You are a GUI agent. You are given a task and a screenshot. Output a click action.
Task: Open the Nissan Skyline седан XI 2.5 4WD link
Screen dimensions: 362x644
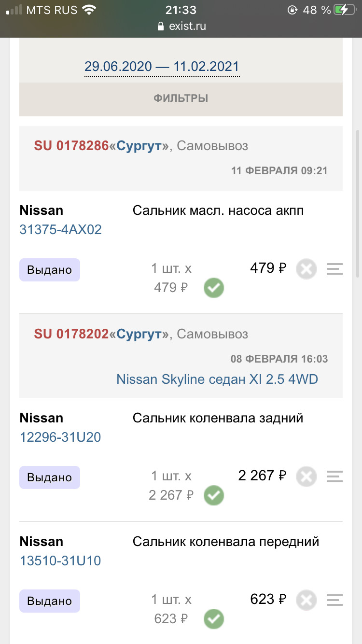216,379
